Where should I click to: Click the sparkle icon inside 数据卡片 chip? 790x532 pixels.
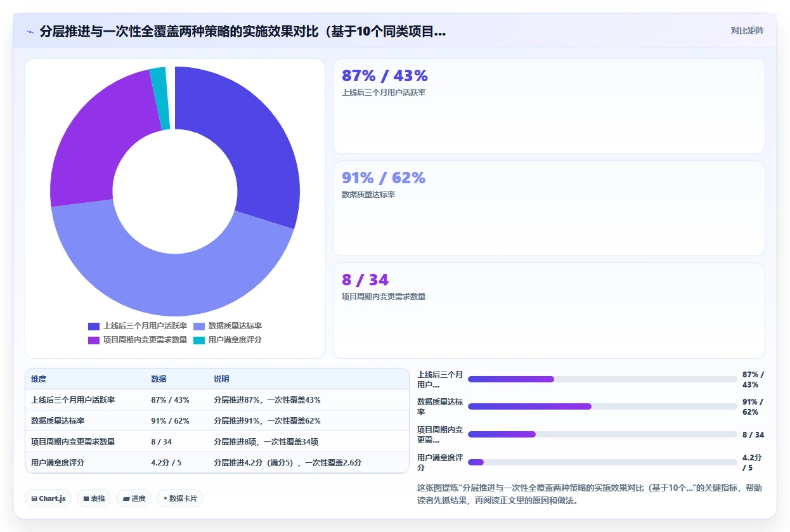pyautogui.click(x=165, y=498)
